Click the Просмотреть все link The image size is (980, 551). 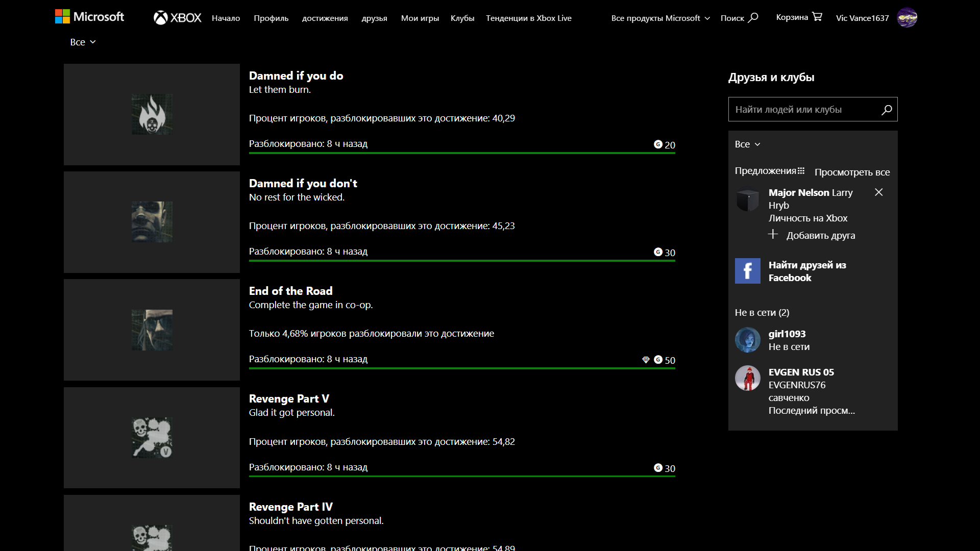coord(852,172)
